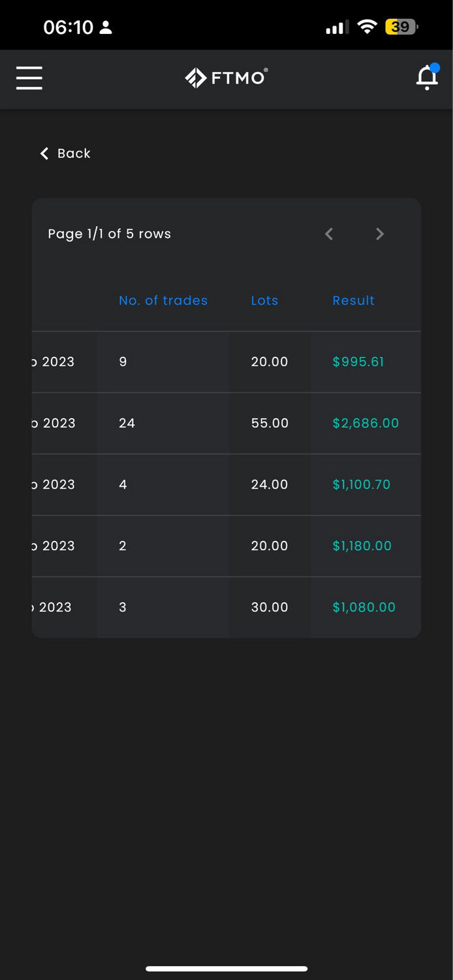Select the $2,686.00 result cell
This screenshot has height=980, width=453.
click(x=366, y=423)
